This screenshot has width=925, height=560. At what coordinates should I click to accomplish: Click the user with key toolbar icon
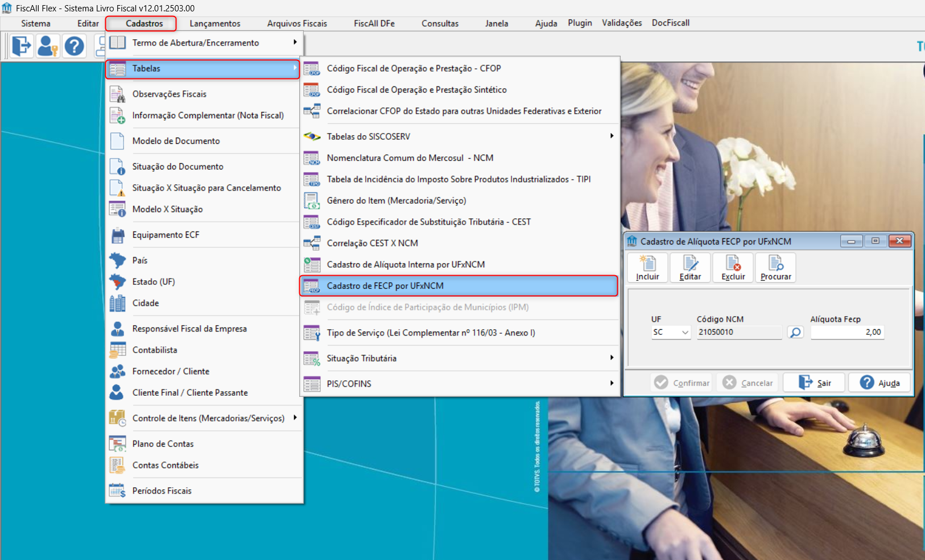coord(48,46)
